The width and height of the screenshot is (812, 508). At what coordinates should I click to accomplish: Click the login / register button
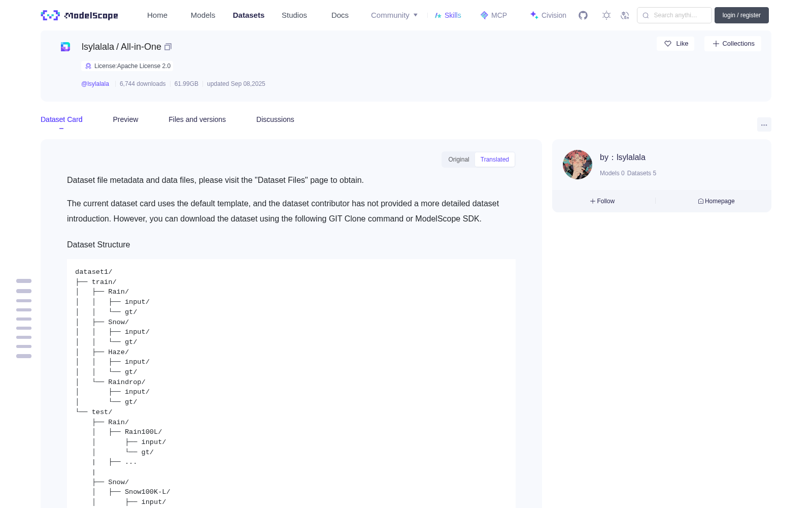(x=741, y=15)
